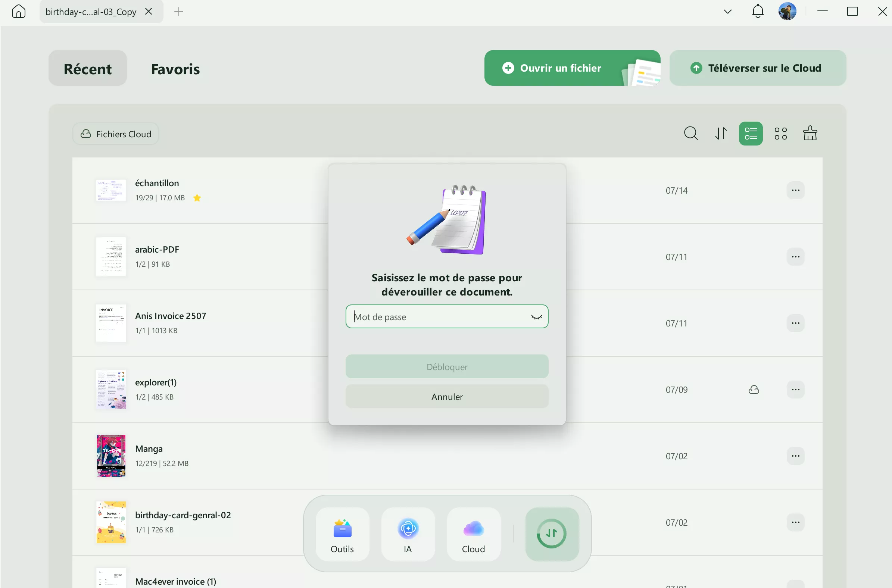Open more options for échantillon file
This screenshot has height=588, width=892.
coord(795,191)
